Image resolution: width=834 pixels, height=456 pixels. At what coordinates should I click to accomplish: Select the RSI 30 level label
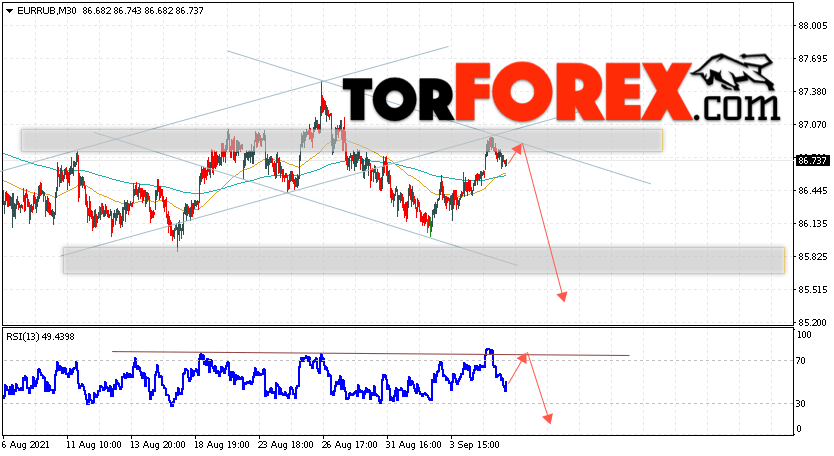801,404
